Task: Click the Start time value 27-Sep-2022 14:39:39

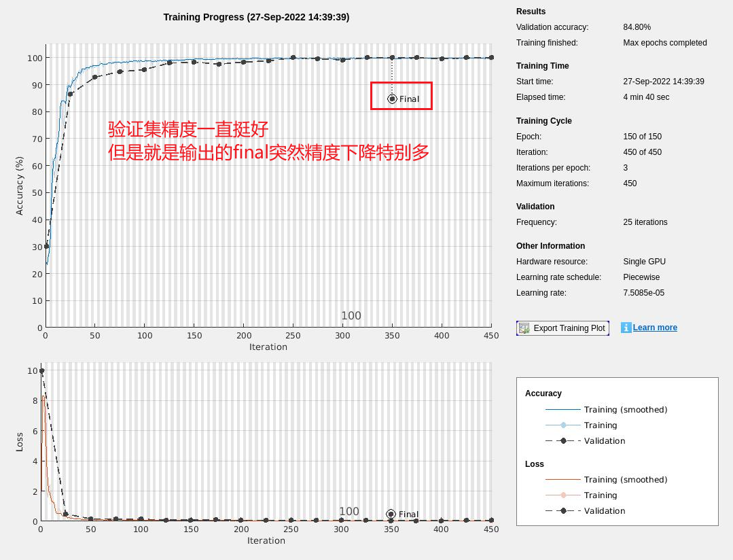Action: [x=663, y=82]
